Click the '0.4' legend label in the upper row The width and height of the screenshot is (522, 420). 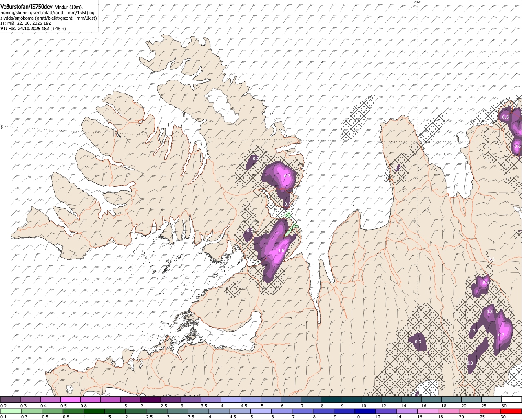44,406
